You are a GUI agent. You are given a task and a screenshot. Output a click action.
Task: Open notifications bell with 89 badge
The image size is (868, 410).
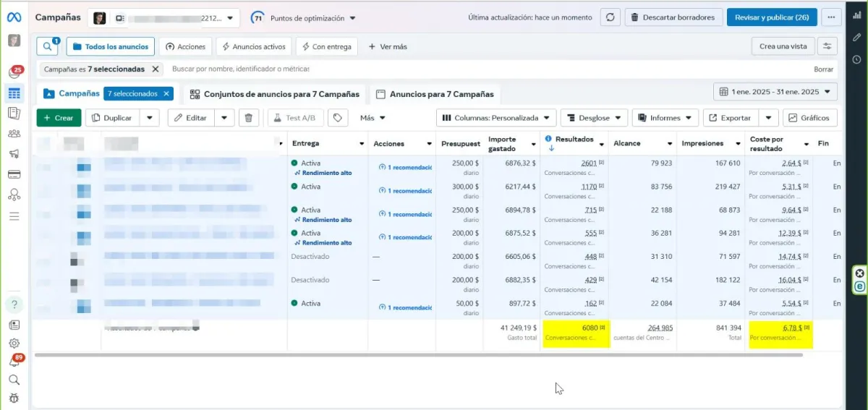tap(15, 360)
